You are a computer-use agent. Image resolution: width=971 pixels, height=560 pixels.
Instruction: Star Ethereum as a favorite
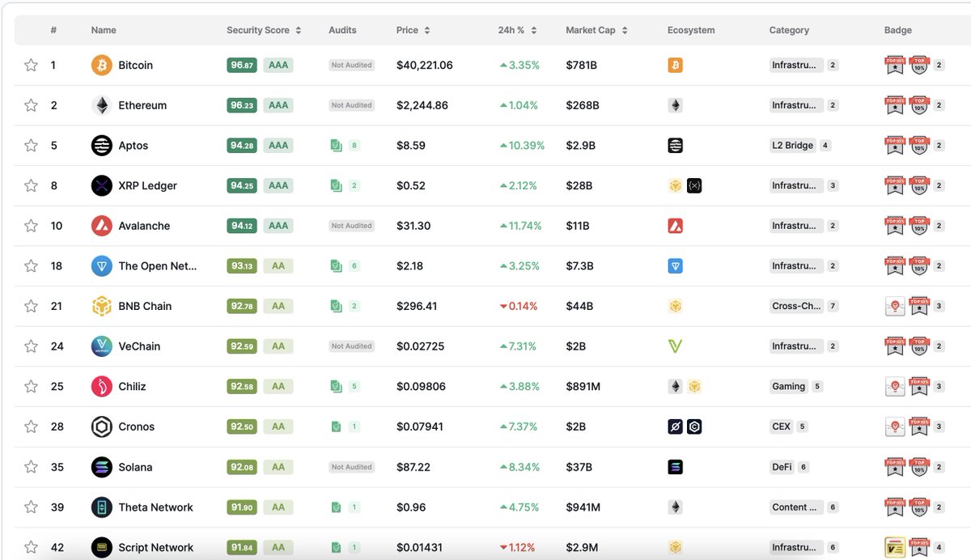pyautogui.click(x=31, y=104)
